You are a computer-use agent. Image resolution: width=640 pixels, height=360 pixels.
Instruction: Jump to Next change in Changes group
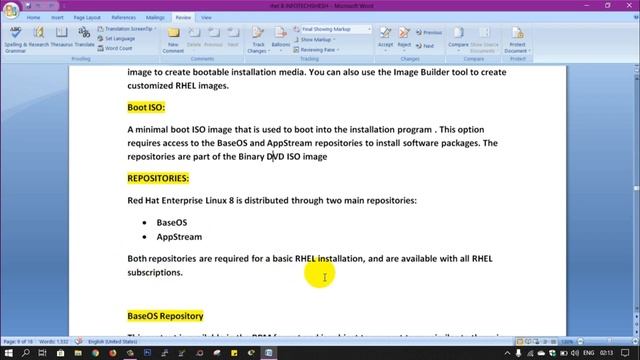tap(425, 46)
